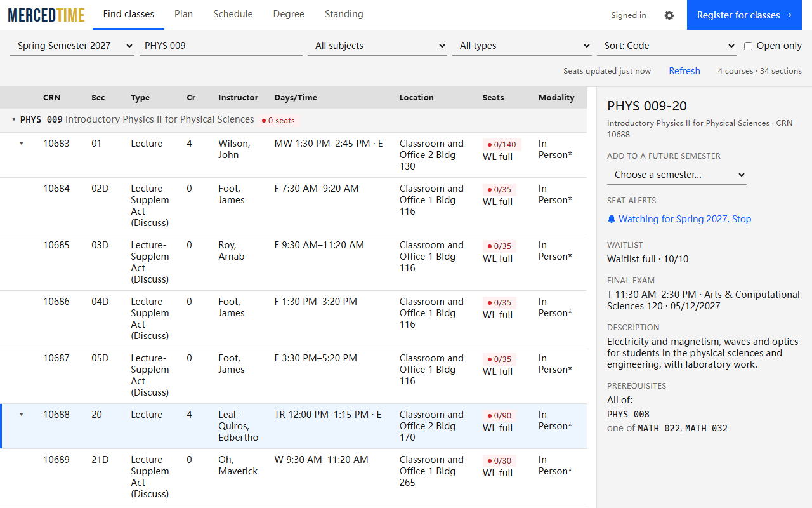The height and width of the screenshot is (508, 812).
Task: Click the Location column header
Action: tap(417, 98)
